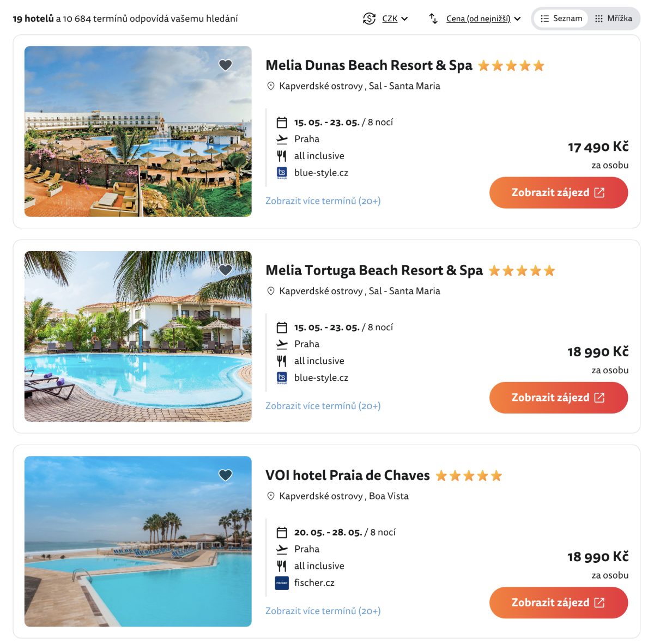654x644 pixels.
Task: Save VOI hotel Praia de Chaves to favorites
Action: click(x=225, y=475)
